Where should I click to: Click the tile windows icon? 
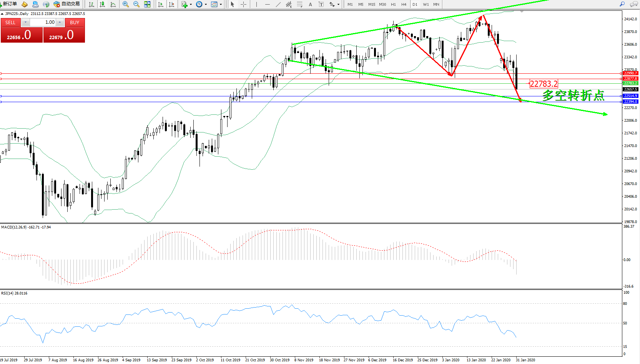pyautogui.click(x=147, y=4)
